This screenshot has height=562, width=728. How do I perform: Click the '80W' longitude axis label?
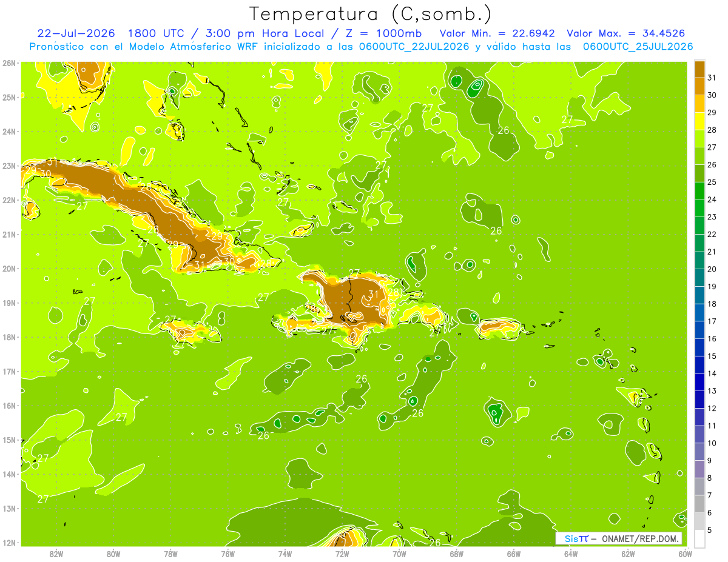point(113,554)
